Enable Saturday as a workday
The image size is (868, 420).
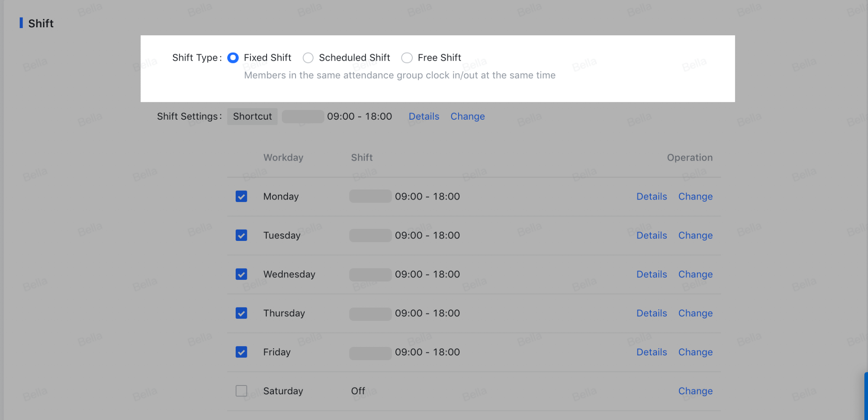[241, 391]
